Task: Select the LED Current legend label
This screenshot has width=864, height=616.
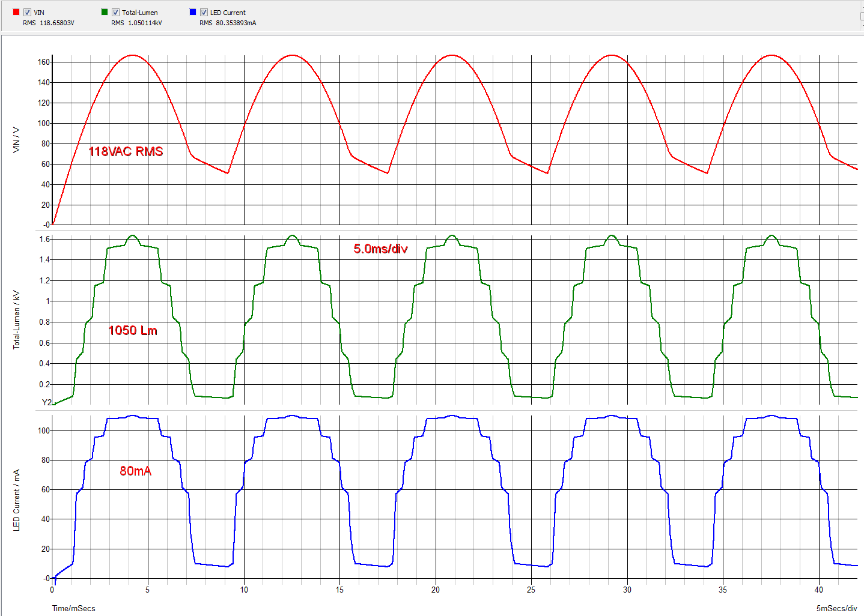Action: [228, 13]
